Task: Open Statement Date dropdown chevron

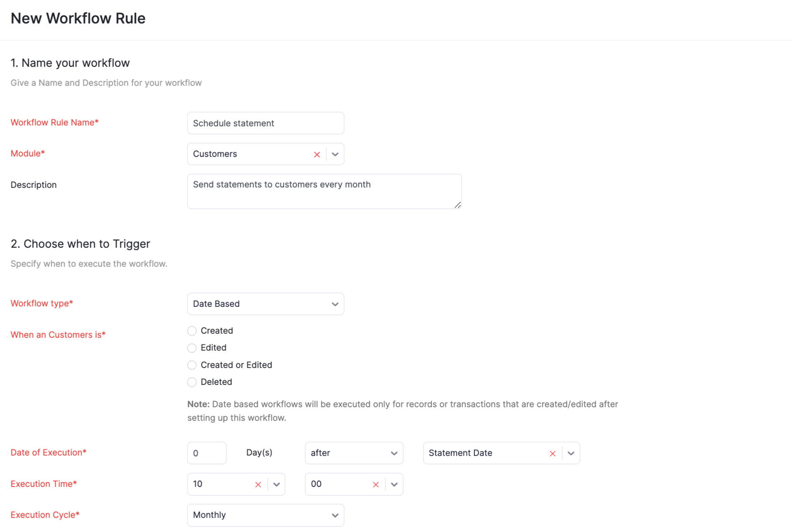Action: (571, 454)
